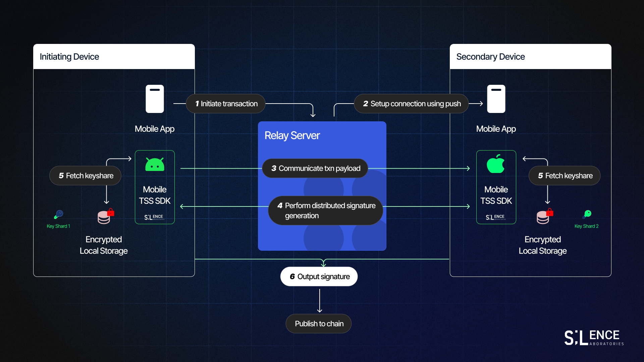
Task: Select Perform distributed signature generation step
Action: [326, 210]
